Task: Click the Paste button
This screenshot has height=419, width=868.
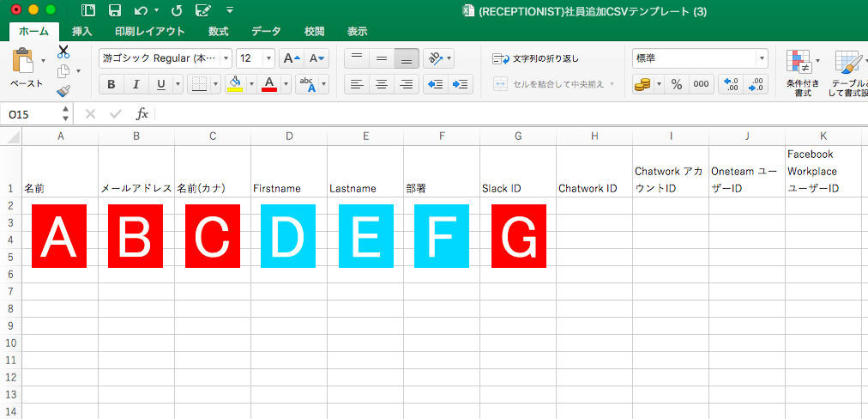Action: tap(26, 67)
